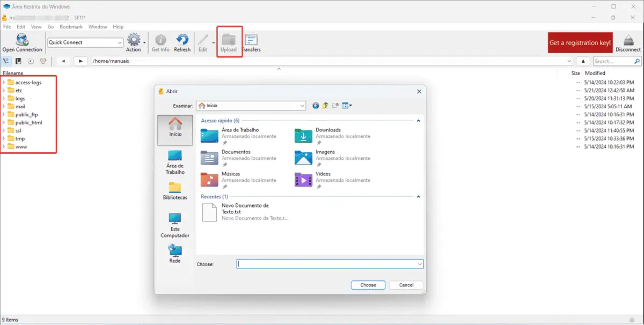Open the Window menu
The width and height of the screenshot is (644, 325).
point(98,27)
